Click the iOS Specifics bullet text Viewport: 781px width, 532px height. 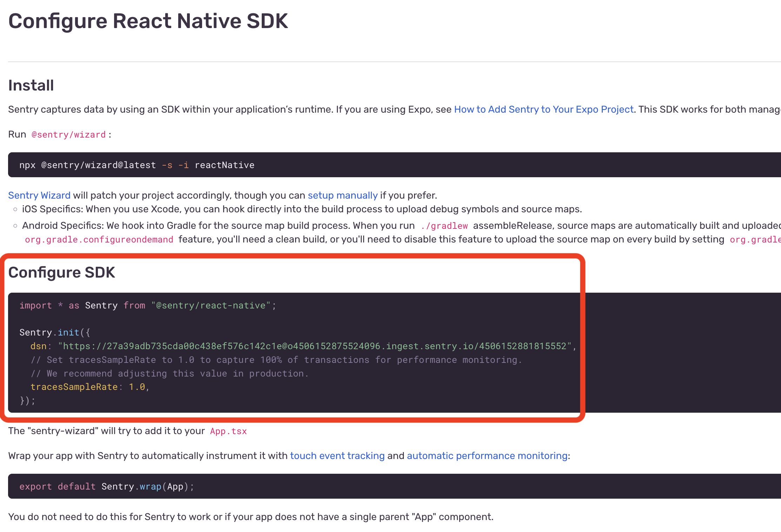point(302,209)
